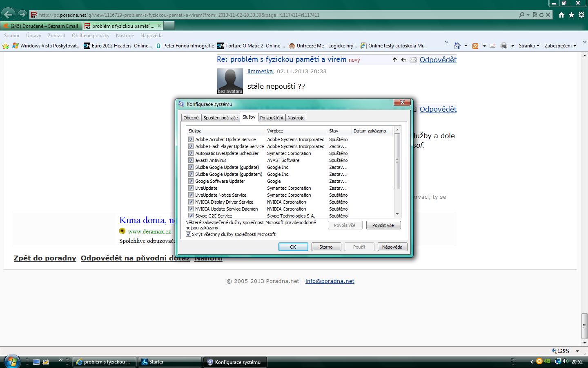Open the Zabezpečení dropdown menu
The image size is (588, 368).
(560, 46)
